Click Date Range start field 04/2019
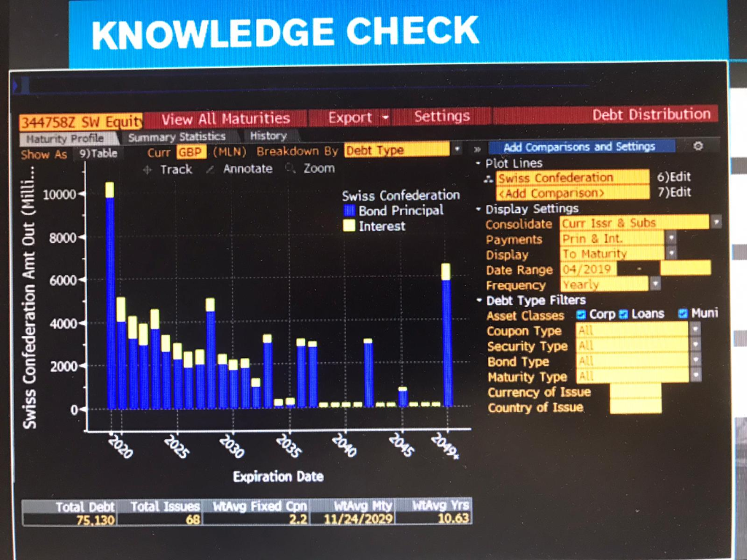Screen dimensions: 747x560 click(589, 269)
